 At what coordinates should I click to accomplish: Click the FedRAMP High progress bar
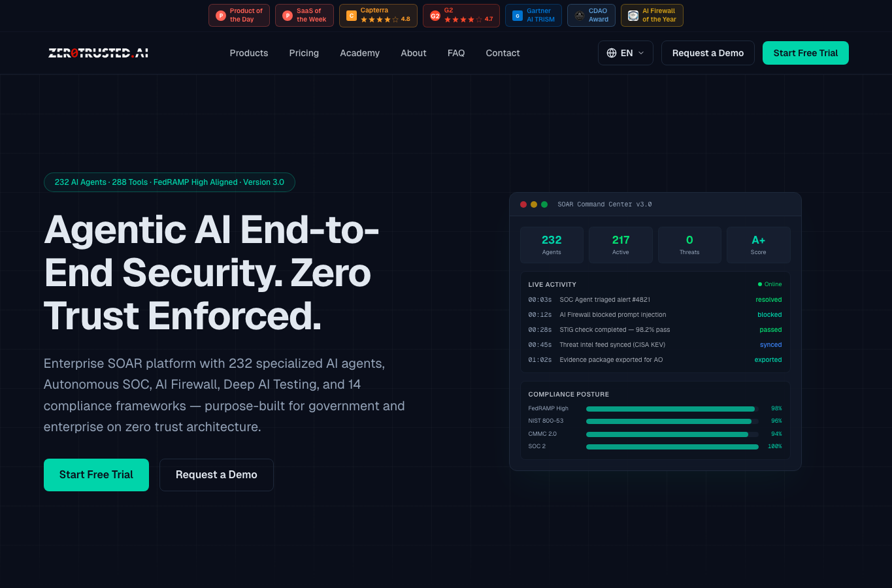pyautogui.click(x=672, y=409)
